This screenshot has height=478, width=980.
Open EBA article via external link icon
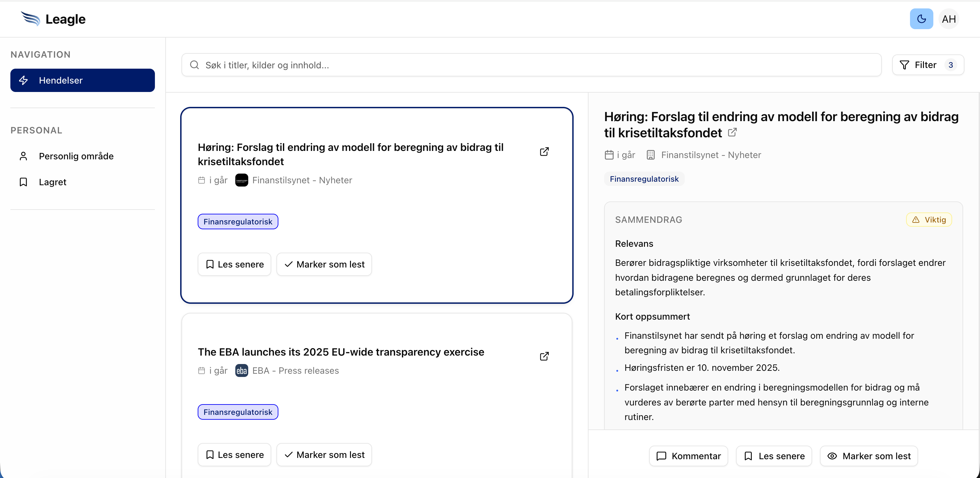point(544,356)
